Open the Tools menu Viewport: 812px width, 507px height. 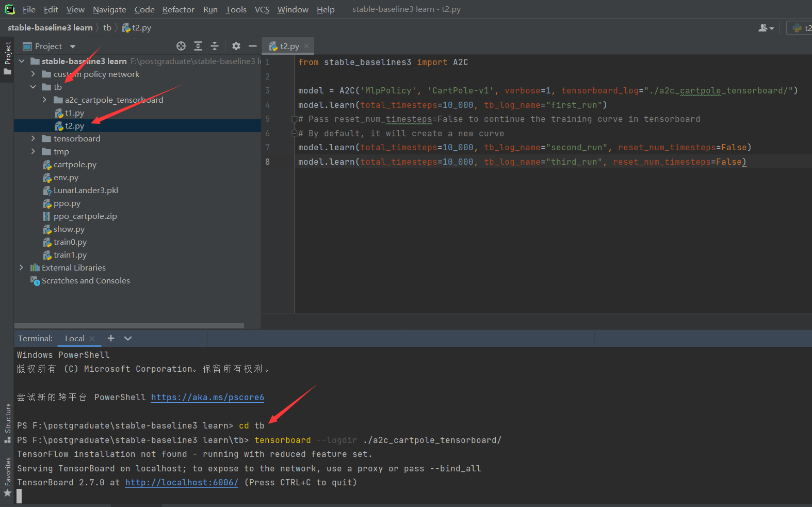coord(236,9)
